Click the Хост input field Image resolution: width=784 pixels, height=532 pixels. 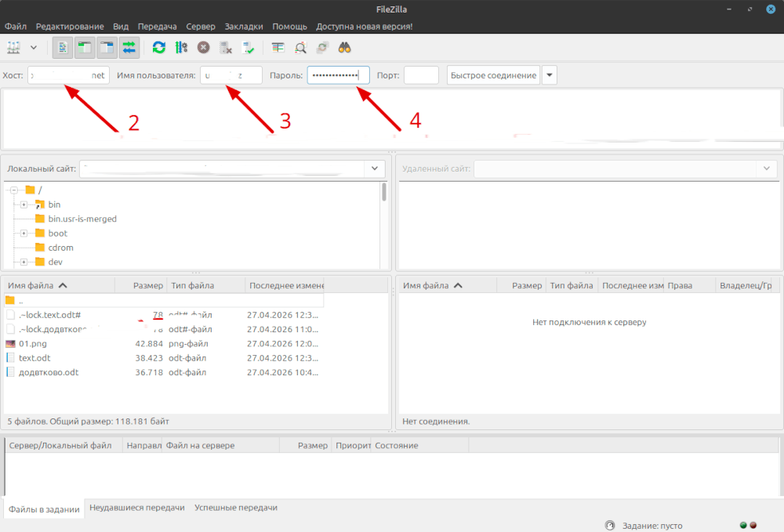tap(68, 75)
